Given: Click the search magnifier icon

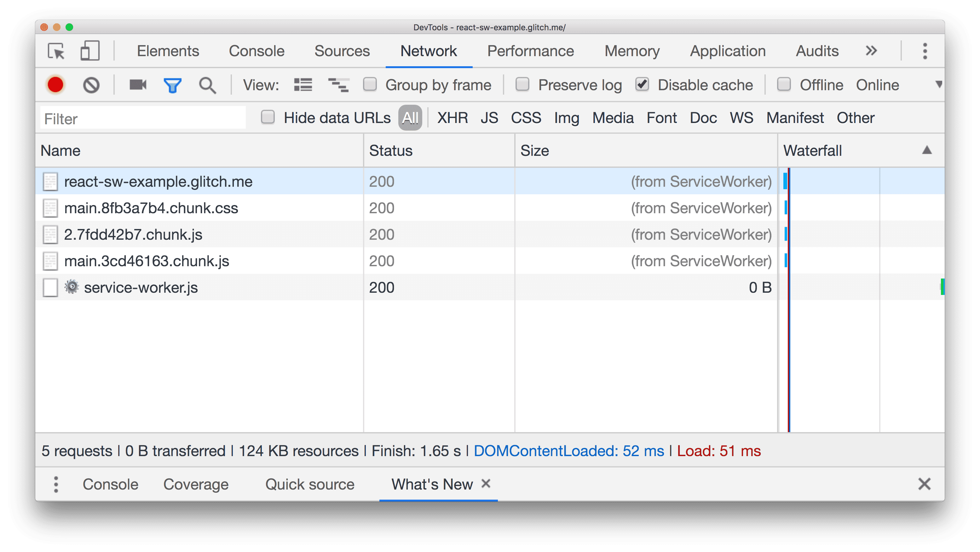Looking at the screenshot, I should tap(207, 85).
